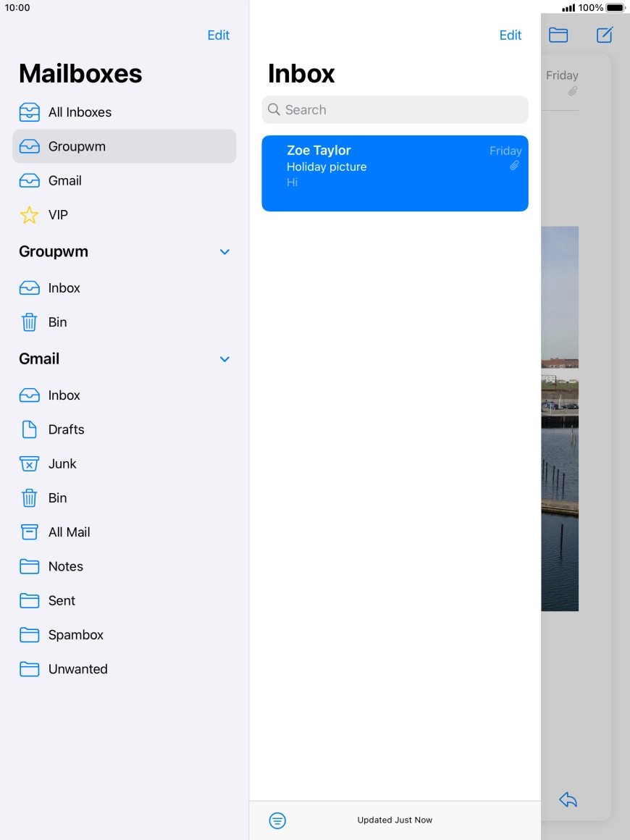Select the 'Unwanted' folder label
The height and width of the screenshot is (840, 630).
(78, 669)
